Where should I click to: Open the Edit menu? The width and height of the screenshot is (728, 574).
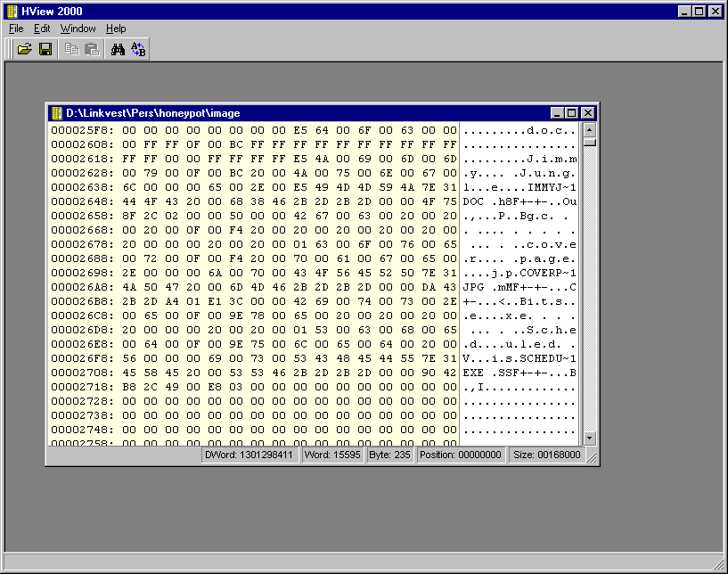(x=42, y=29)
